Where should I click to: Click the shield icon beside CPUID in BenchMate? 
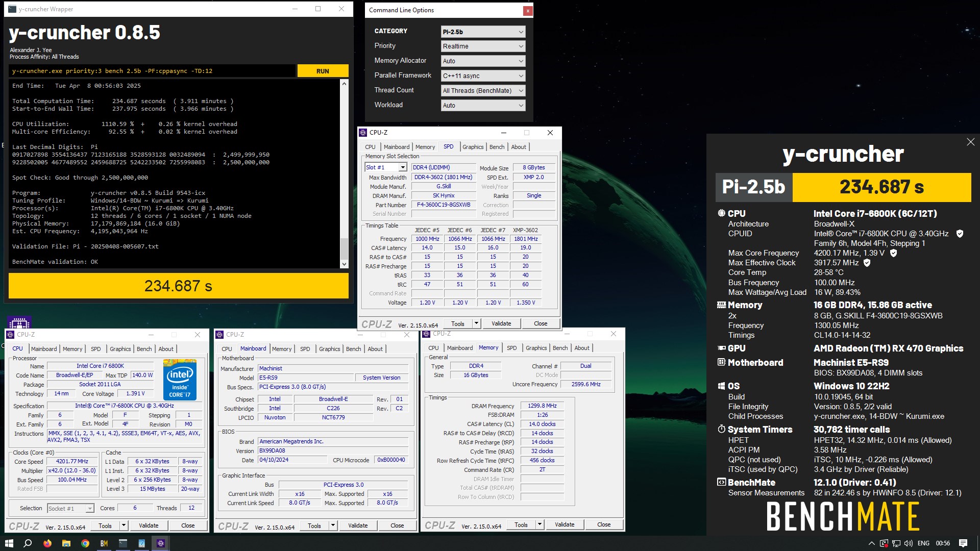(960, 234)
